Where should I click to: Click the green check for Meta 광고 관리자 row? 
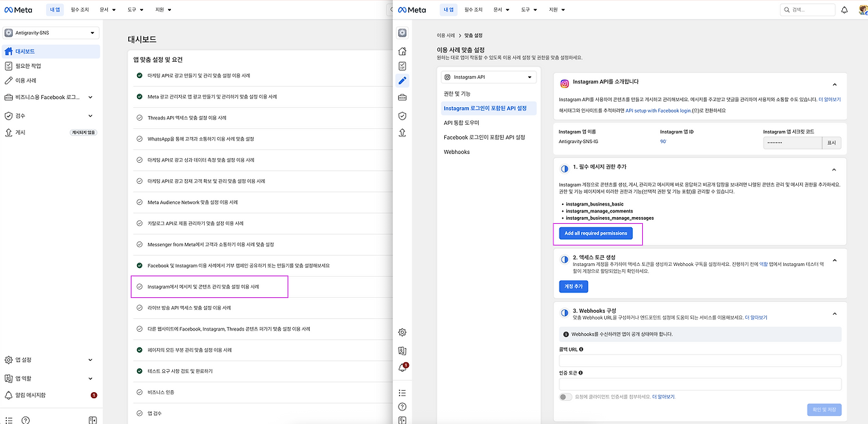point(139,96)
